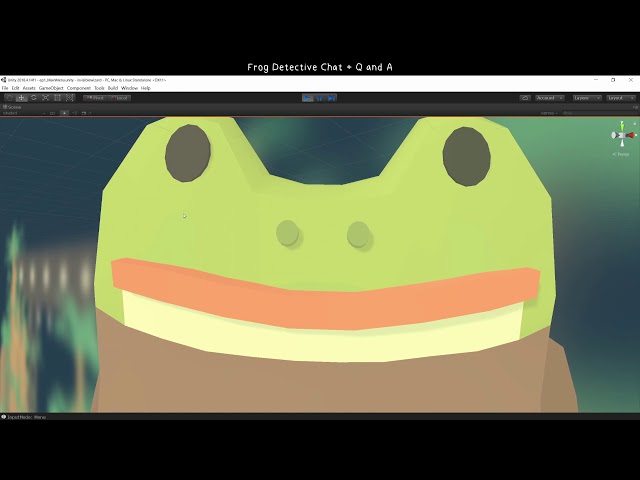The height and width of the screenshot is (480, 640).
Task: Toggle scene effects image button
Action: pyautogui.click(x=84, y=113)
